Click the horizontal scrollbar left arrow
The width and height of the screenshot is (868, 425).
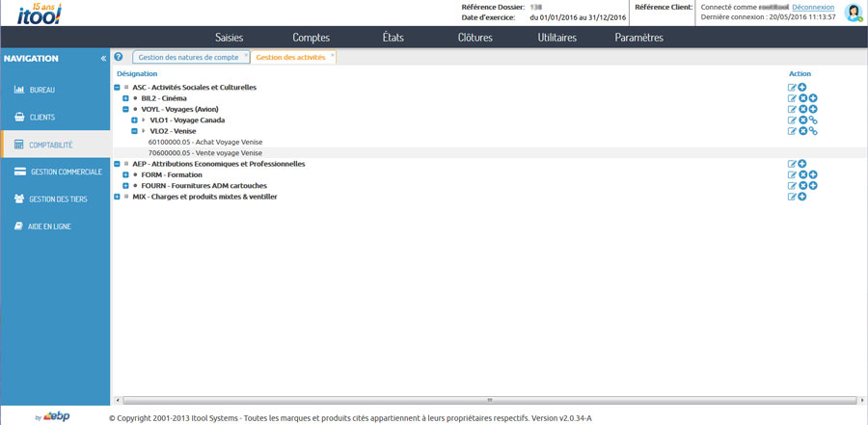click(x=117, y=400)
